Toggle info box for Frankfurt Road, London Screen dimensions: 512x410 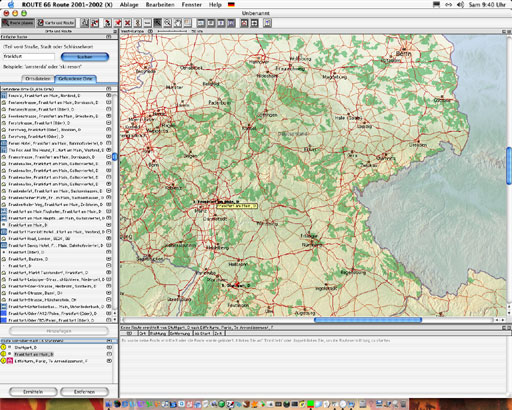point(109,239)
